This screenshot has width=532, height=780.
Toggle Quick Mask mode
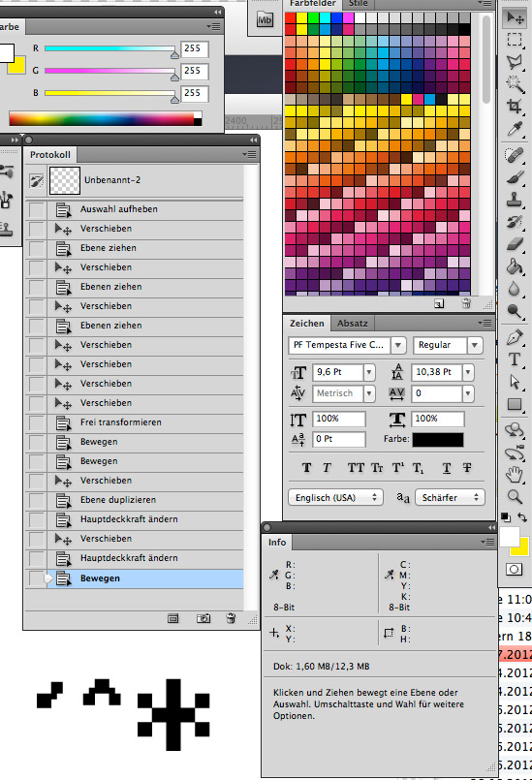[515, 569]
